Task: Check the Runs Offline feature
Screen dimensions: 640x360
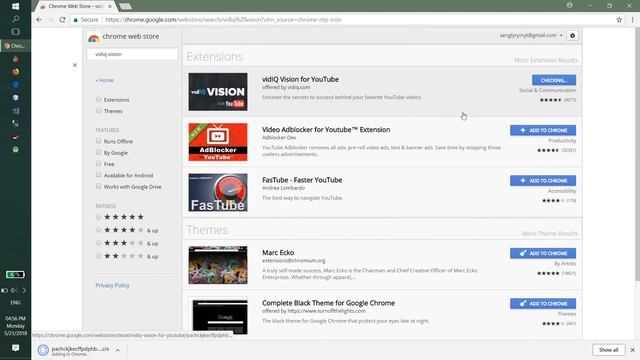Action: click(x=98, y=141)
